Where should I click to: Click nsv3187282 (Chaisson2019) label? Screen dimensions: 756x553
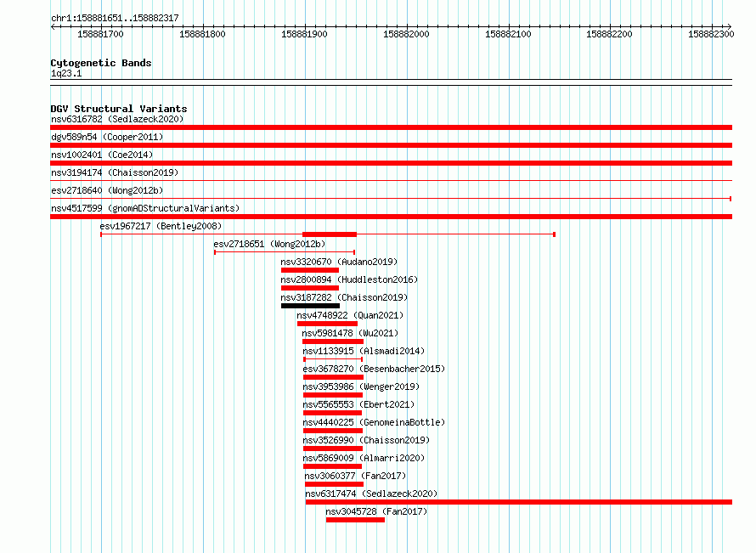(x=344, y=297)
